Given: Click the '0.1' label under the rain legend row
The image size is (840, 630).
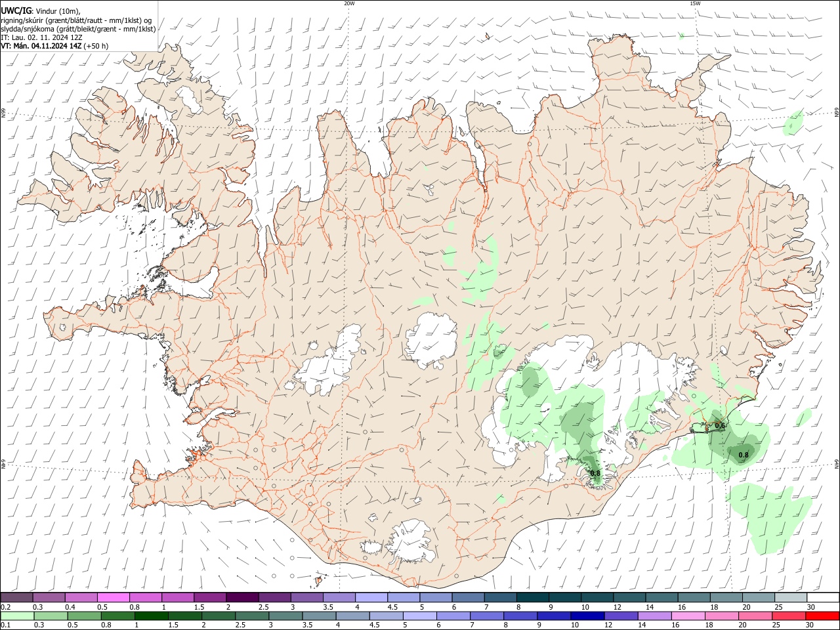Looking at the screenshot, I should [x=5, y=625].
